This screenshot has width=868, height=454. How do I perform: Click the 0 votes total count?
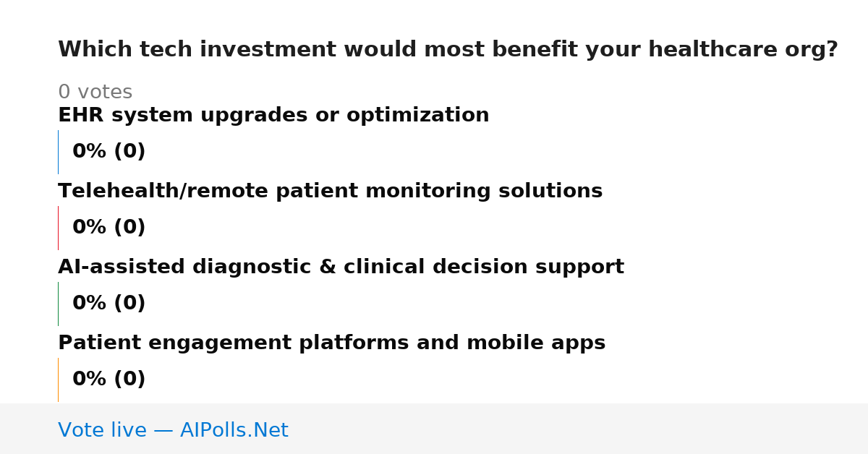(95, 93)
